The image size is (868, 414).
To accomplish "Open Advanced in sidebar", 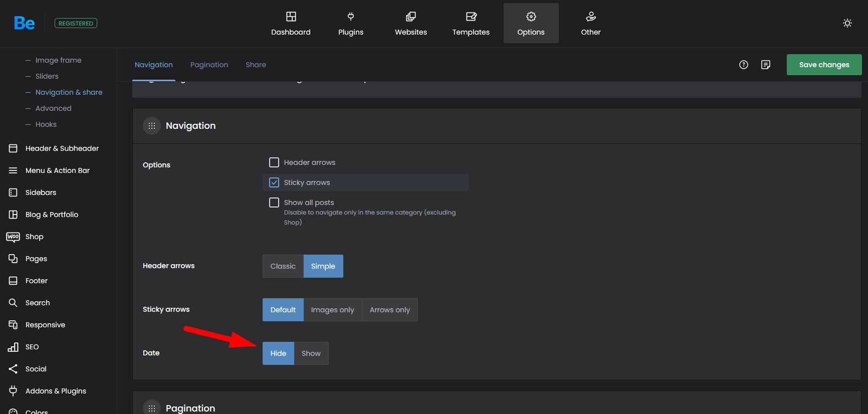I will coord(54,108).
